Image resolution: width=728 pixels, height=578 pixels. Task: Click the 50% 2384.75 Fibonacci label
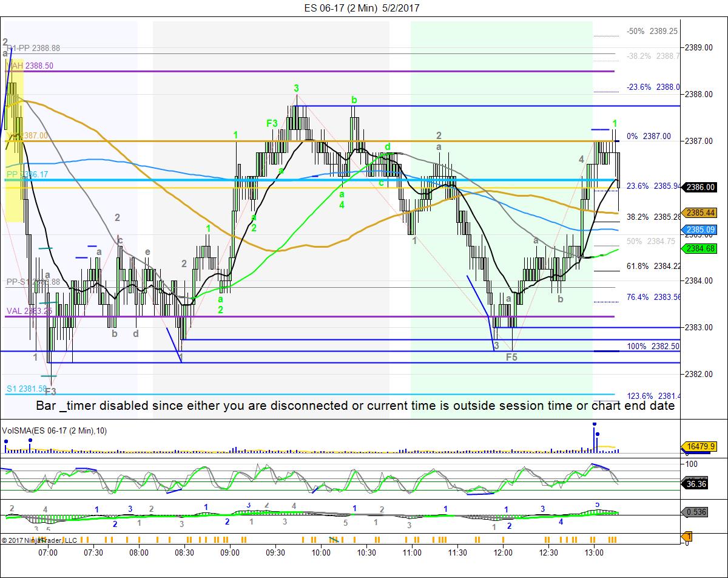651,241
